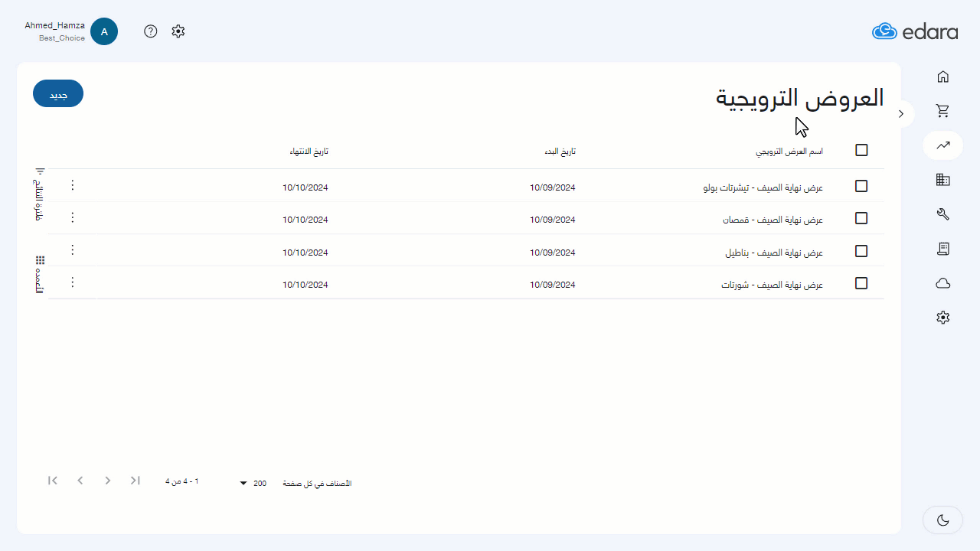Click the جديد button
The height and width of the screenshot is (551, 980).
(58, 93)
